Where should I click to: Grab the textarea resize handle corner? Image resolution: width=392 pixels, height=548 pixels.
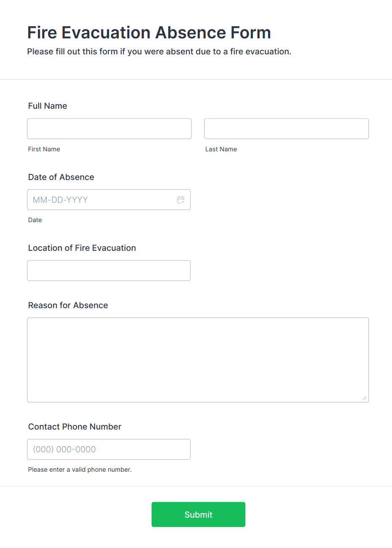(364, 398)
